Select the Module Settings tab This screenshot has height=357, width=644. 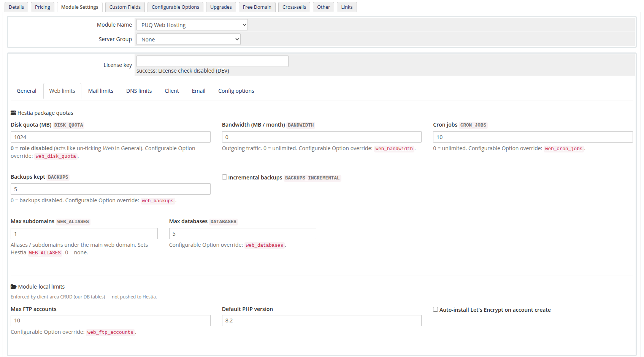(x=80, y=7)
